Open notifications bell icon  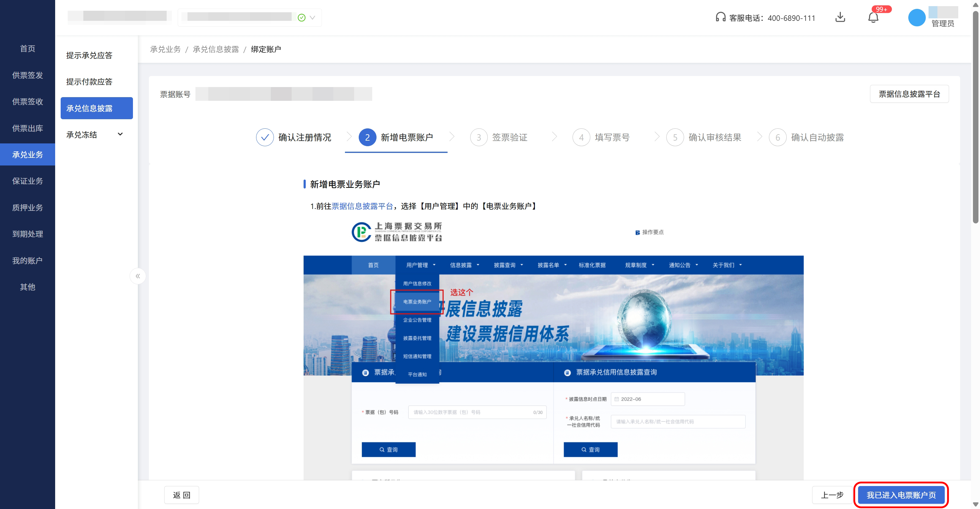(873, 17)
